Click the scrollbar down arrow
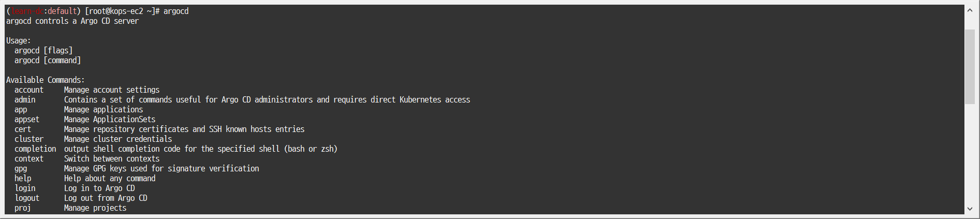This screenshot has width=980, height=219. pos(970,209)
